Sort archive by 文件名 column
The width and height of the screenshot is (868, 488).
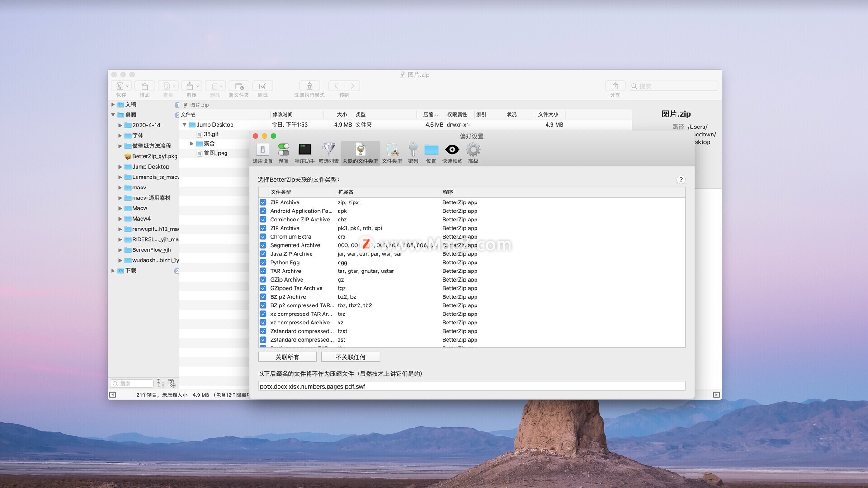coord(225,114)
